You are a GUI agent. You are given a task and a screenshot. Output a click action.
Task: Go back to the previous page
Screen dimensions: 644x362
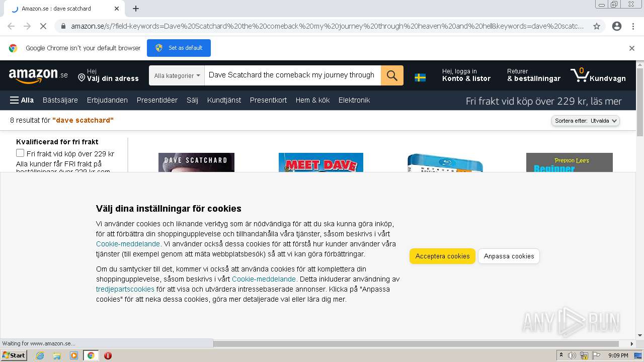11,26
